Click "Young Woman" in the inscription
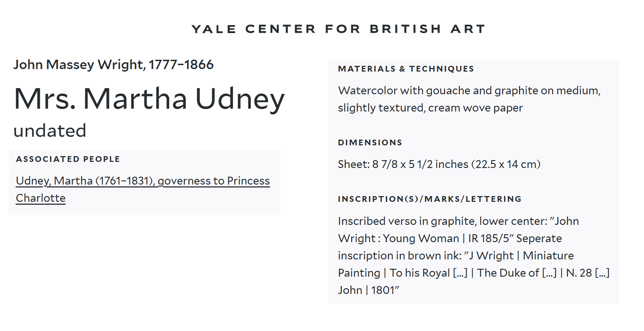This screenshot has height=331, width=644. (421, 238)
